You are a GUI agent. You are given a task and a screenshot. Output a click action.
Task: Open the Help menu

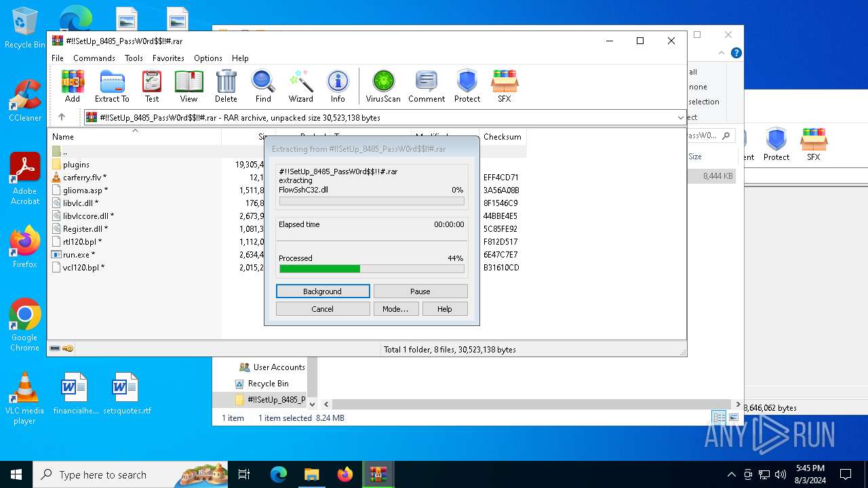pyautogui.click(x=240, y=58)
